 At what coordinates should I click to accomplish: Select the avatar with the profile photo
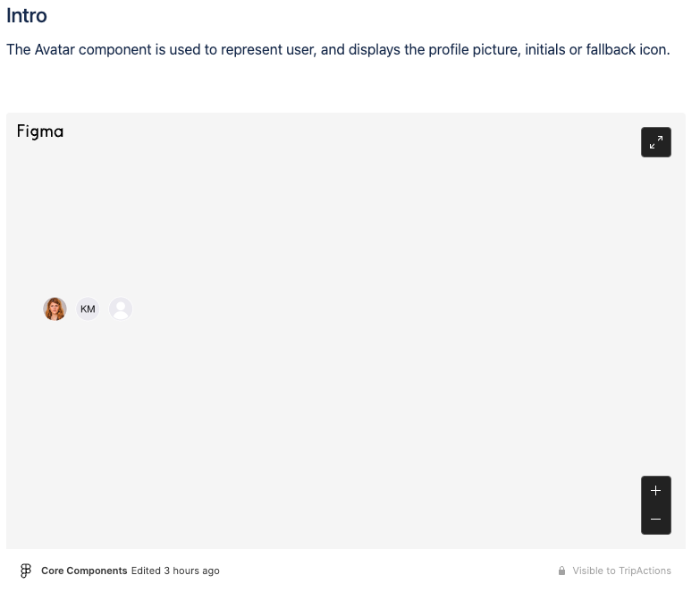(x=55, y=309)
